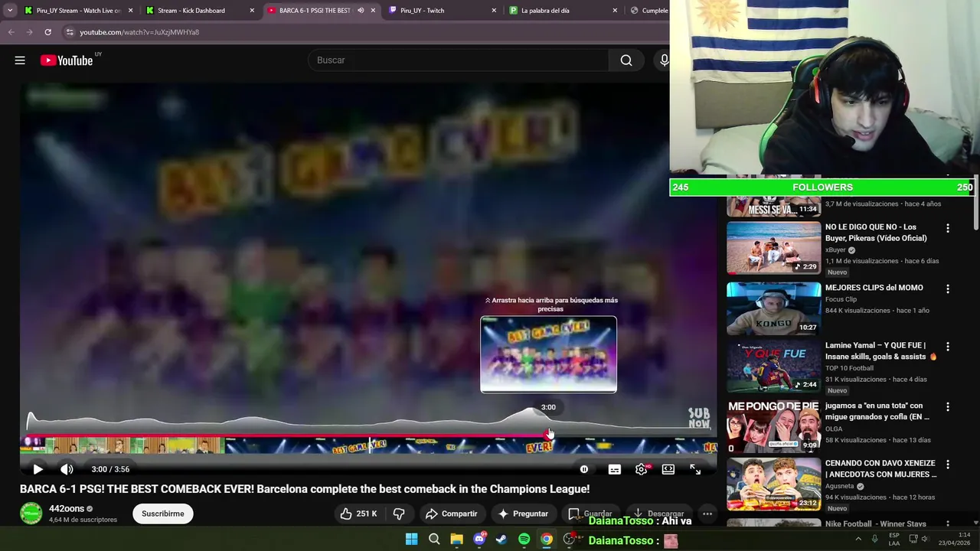Open the ME PONGO DE PIE thumbnail
The width and height of the screenshot is (980, 551).
coord(773,426)
